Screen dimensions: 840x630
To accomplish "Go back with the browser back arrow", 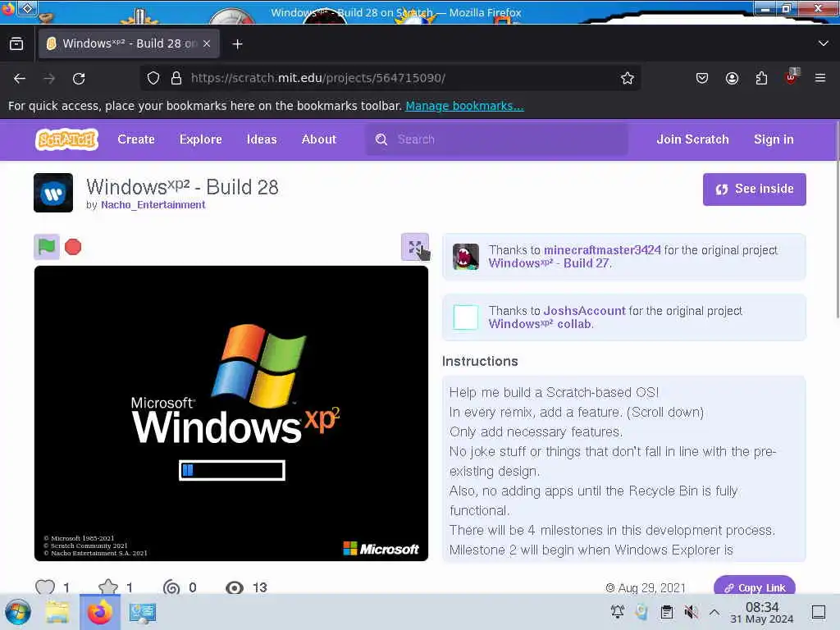I will pyautogui.click(x=20, y=79).
